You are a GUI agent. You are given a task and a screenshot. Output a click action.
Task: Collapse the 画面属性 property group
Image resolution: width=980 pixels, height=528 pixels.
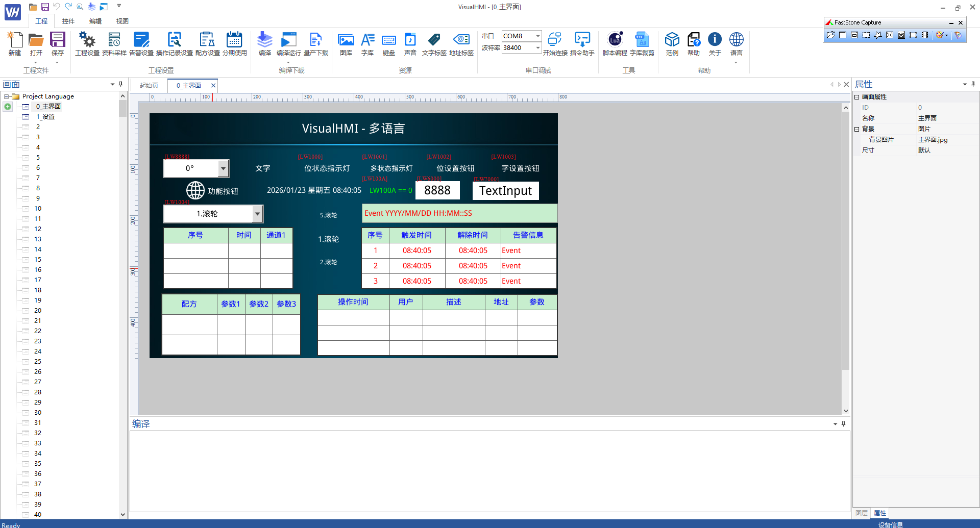tap(857, 97)
